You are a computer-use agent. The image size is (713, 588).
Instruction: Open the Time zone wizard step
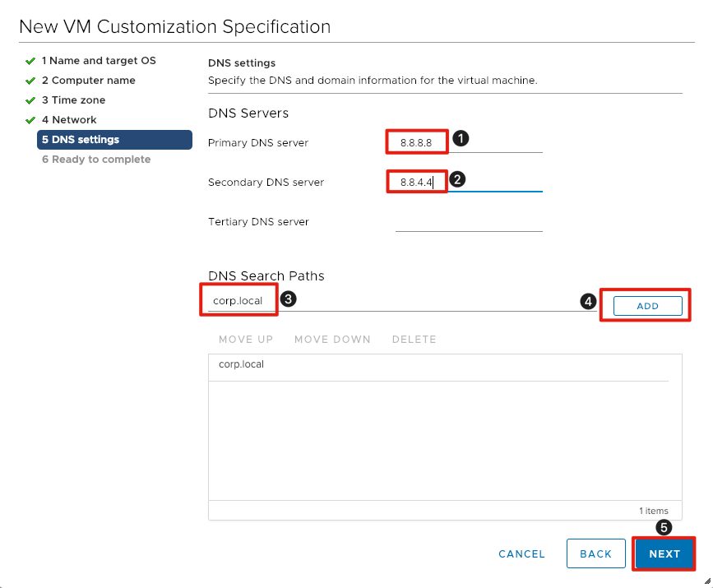tap(74, 100)
